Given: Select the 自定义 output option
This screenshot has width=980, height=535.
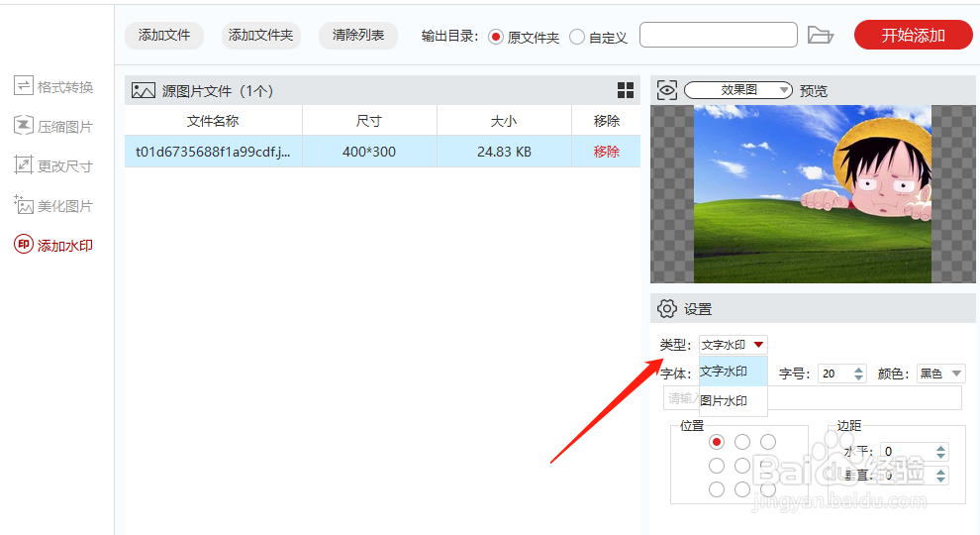Looking at the screenshot, I should click(598, 38).
